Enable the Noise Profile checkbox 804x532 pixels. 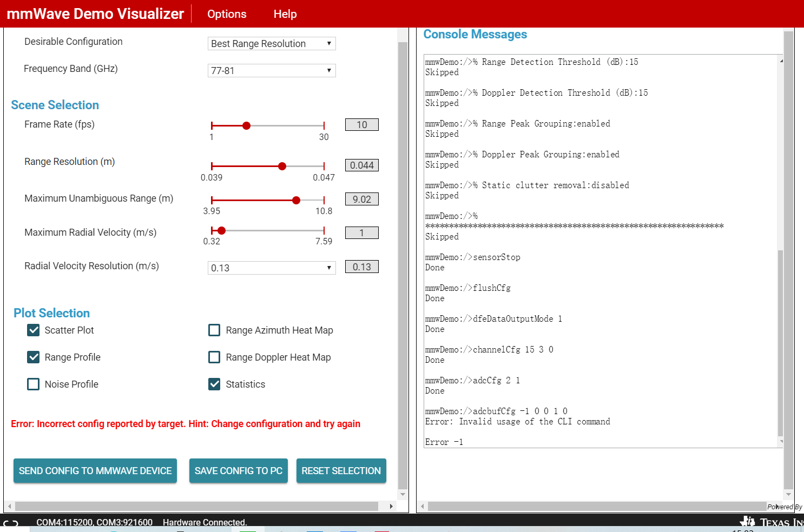[x=34, y=384]
